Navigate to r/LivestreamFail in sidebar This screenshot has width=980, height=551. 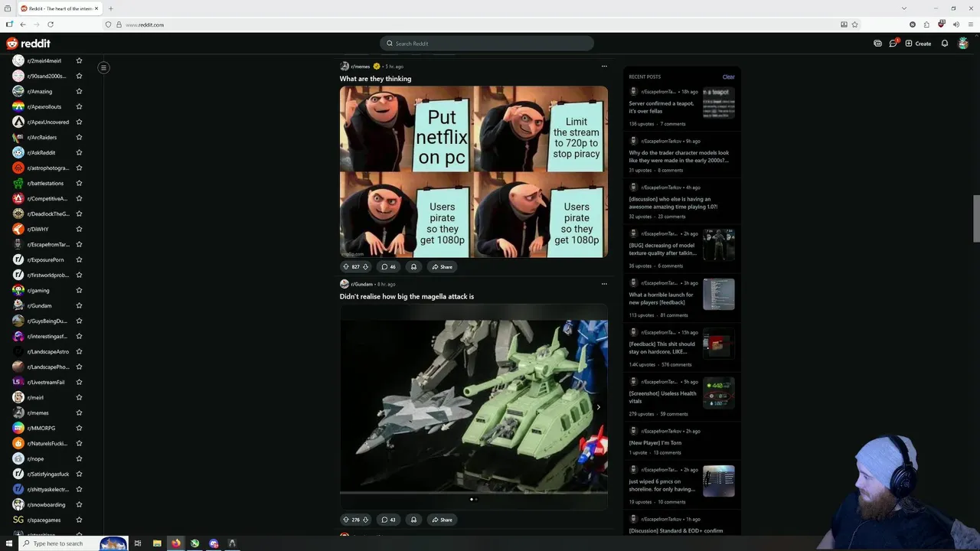pos(47,382)
